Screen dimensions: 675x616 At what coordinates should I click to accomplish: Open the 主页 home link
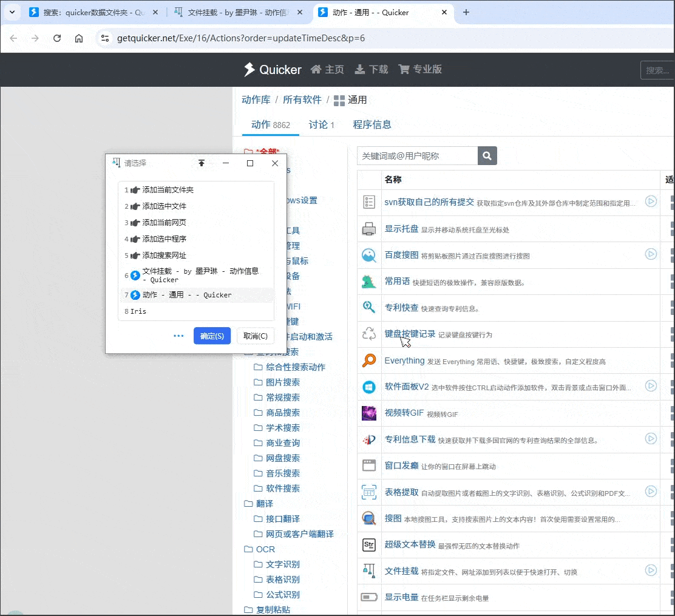pyautogui.click(x=327, y=69)
